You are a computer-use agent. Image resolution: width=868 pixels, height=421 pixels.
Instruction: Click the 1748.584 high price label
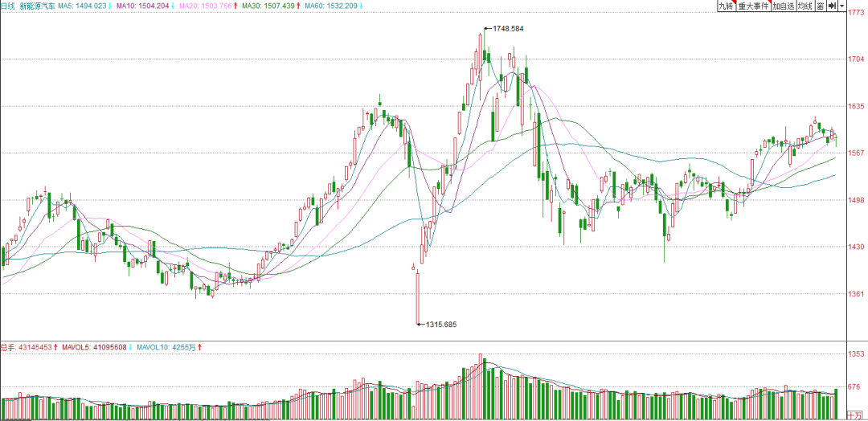point(508,27)
